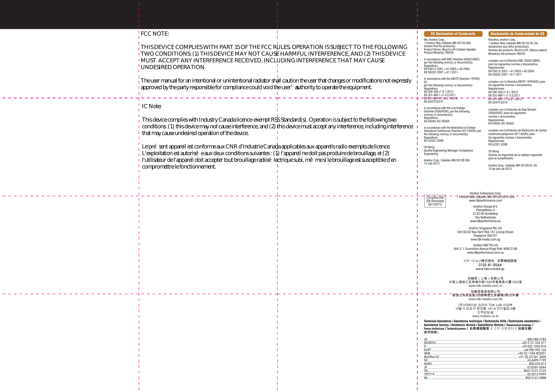
Task: Click the US support number 800-285-2783
Action: [x=536, y=339]
